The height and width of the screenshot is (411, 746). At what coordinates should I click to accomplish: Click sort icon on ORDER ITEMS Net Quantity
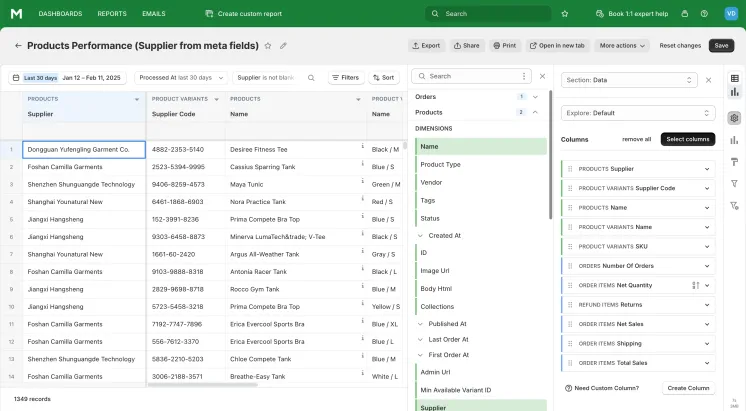pyautogui.click(x=696, y=285)
